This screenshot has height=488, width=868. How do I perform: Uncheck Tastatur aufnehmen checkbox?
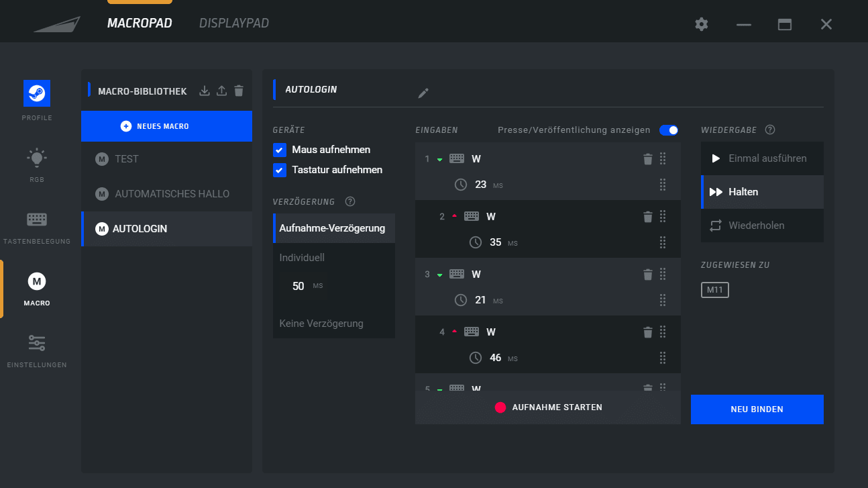[280, 170]
